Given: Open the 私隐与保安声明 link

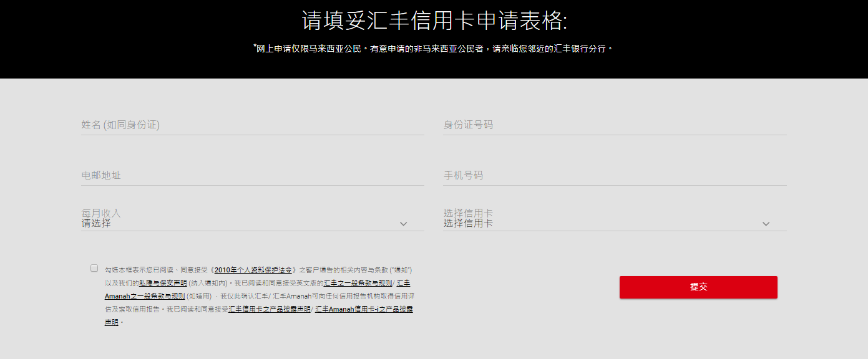Looking at the screenshot, I should (163, 283).
